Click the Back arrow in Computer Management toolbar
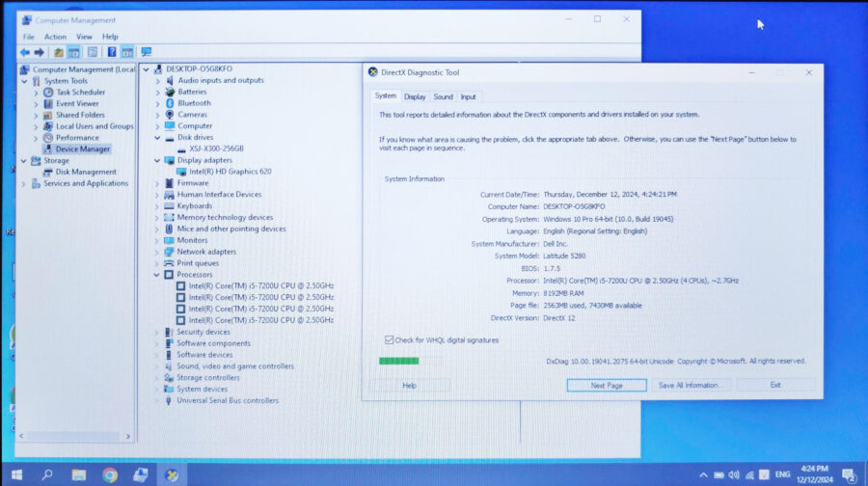Viewport: 868px width, 486px height. coord(25,52)
